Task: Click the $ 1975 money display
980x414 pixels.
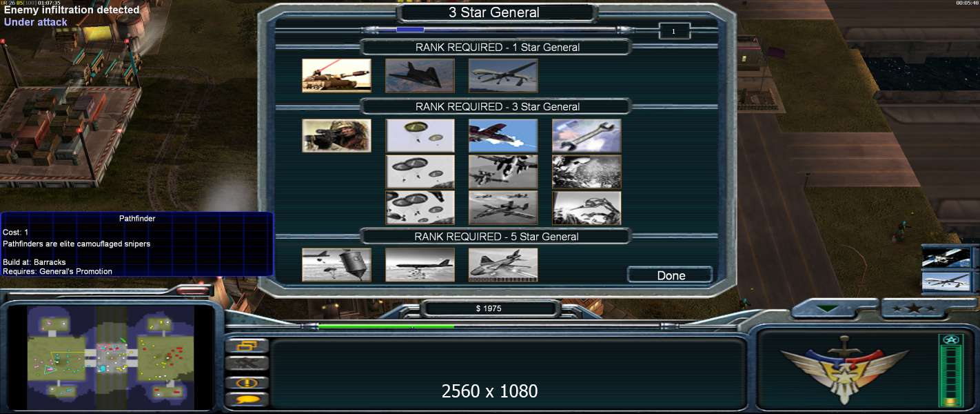Action: click(x=489, y=308)
